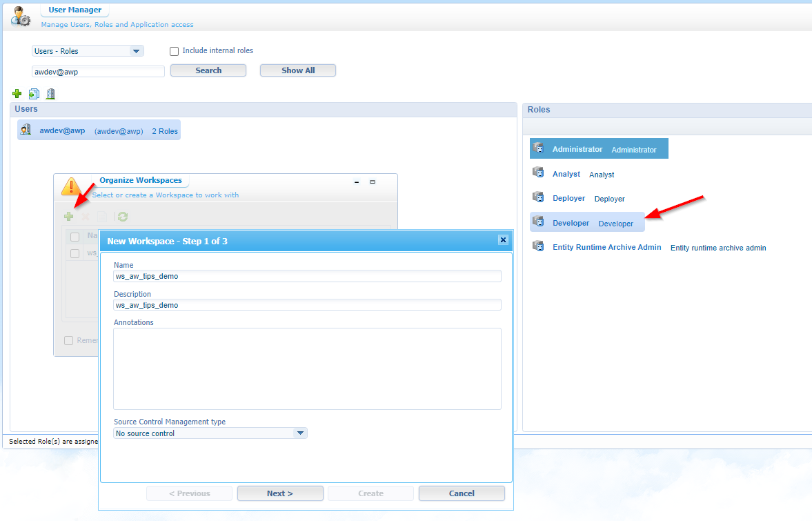Check the first workspace row checkbox
The height and width of the screenshot is (521, 812).
[x=75, y=253]
